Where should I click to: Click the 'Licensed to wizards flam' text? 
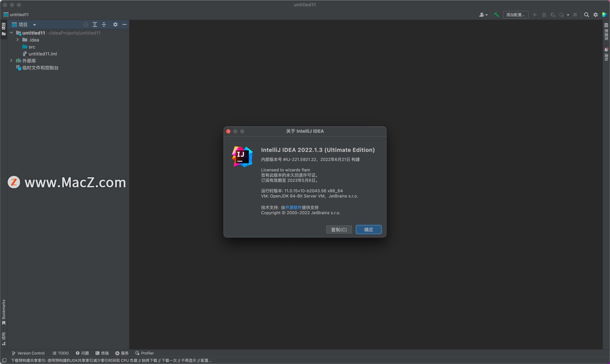click(x=285, y=170)
